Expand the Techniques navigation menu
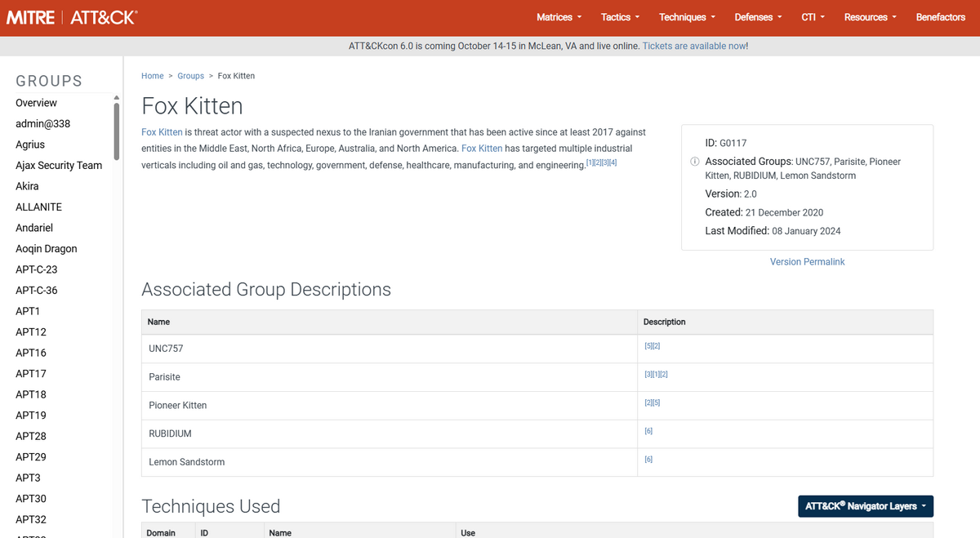Image resolution: width=980 pixels, height=538 pixels. point(688,17)
